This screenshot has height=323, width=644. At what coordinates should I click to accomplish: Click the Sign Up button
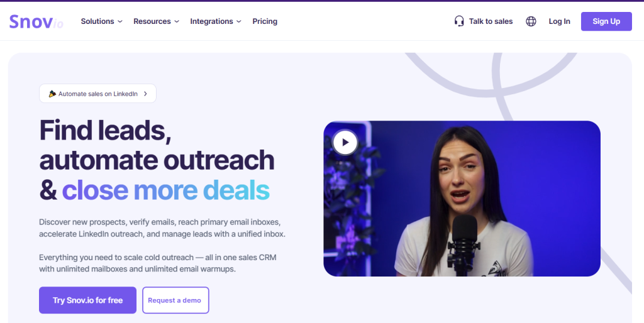pos(606,21)
